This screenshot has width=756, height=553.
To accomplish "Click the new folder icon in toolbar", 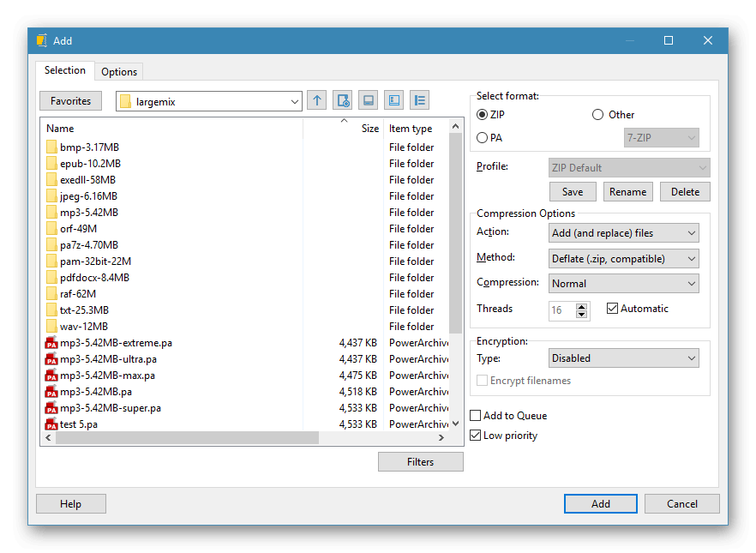I will tap(343, 101).
